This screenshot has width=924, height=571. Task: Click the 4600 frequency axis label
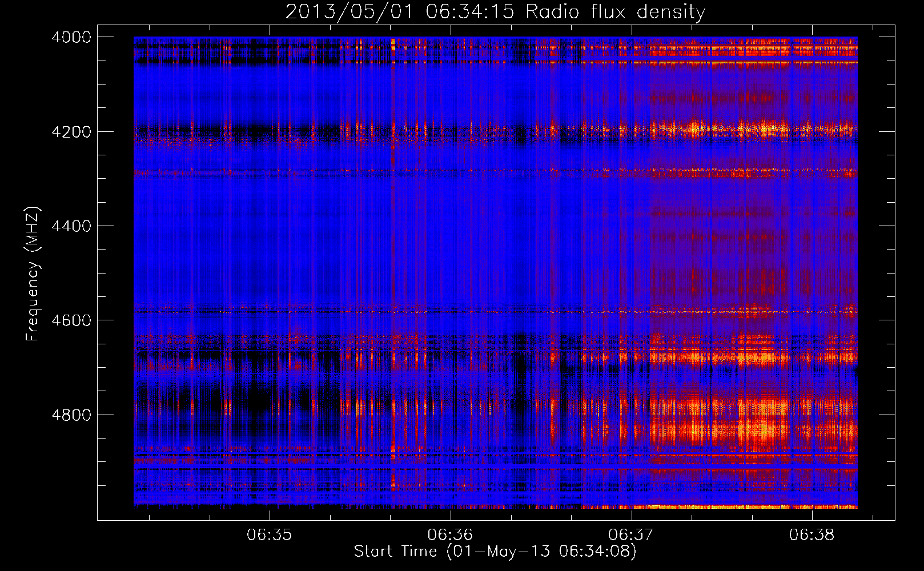[71, 320]
